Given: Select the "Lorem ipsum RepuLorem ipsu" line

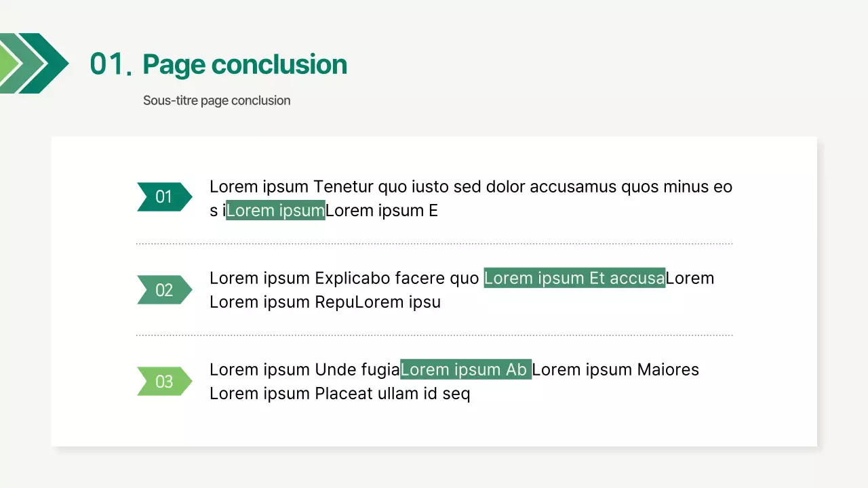Looking at the screenshot, I should [x=325, y=302].
